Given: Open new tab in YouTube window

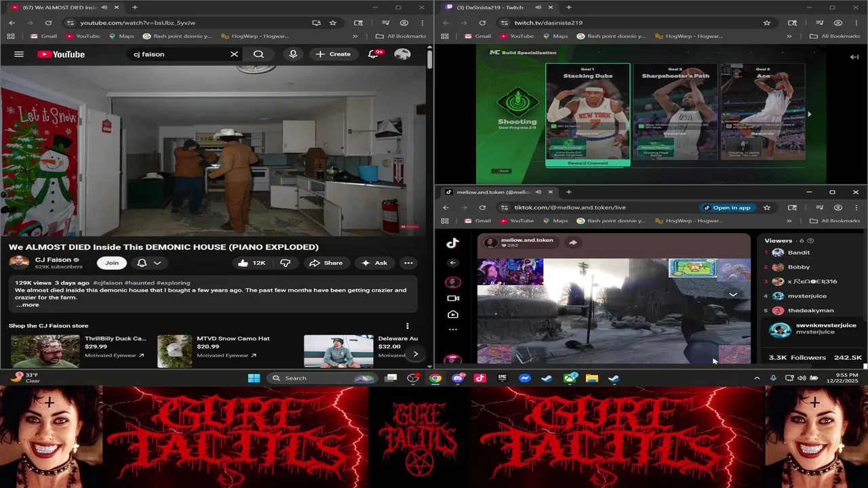Looking at the screenshot, I should coord(134,7).
